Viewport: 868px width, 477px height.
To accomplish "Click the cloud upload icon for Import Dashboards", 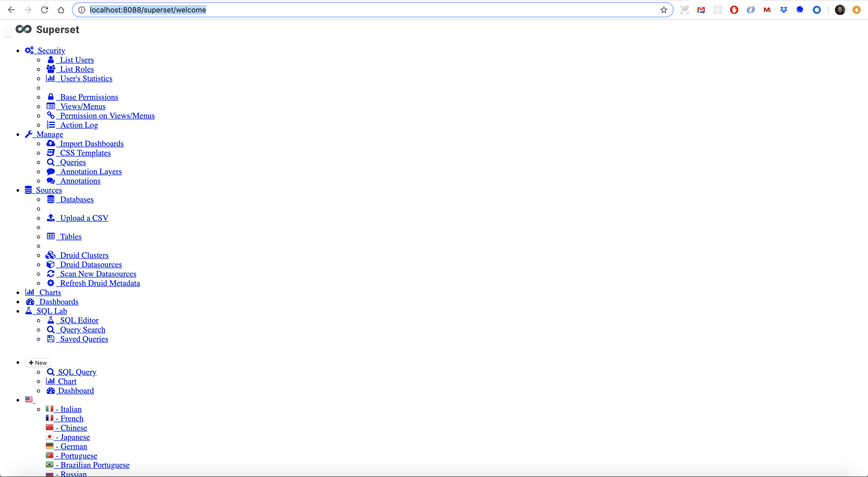I will click(51, 143).
